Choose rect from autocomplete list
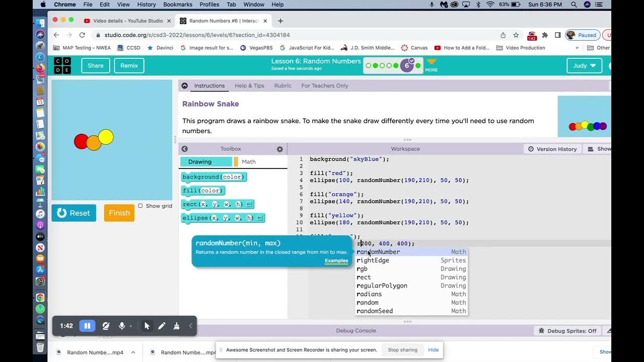This screenshot has width=644, height=362. [x=411, y=278]
